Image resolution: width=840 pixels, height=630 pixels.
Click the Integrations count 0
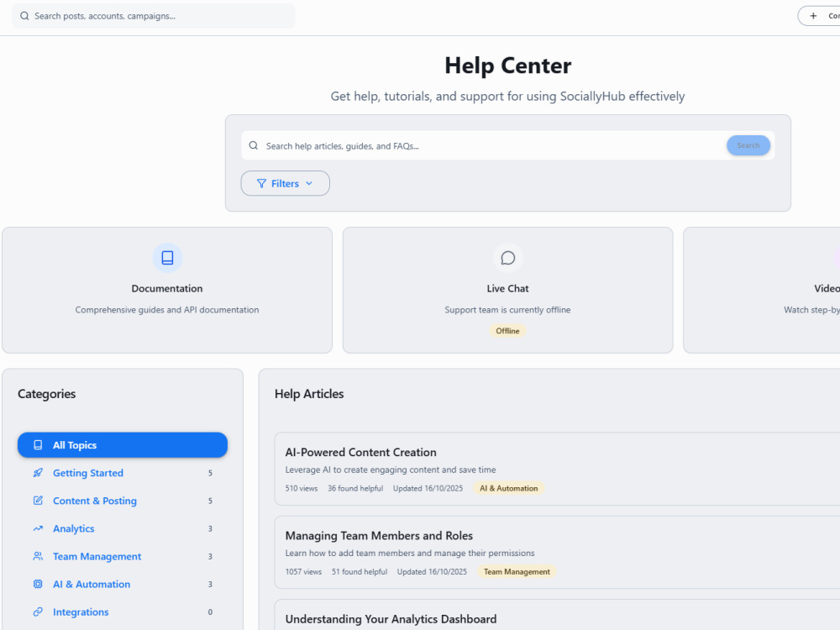pyautogui.click(x=210, y=612)
